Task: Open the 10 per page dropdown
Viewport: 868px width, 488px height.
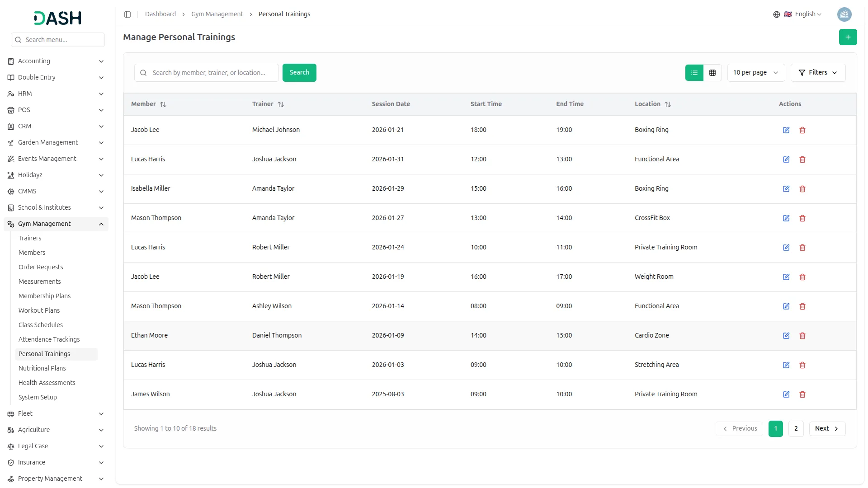Action: [x=755, y=73]
